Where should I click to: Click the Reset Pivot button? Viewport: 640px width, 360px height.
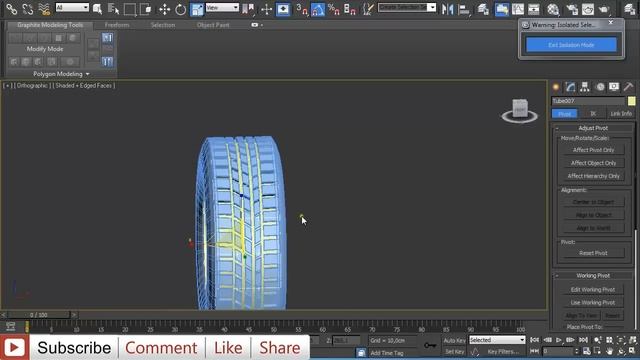pyautogui.click(x=593, y=253)
